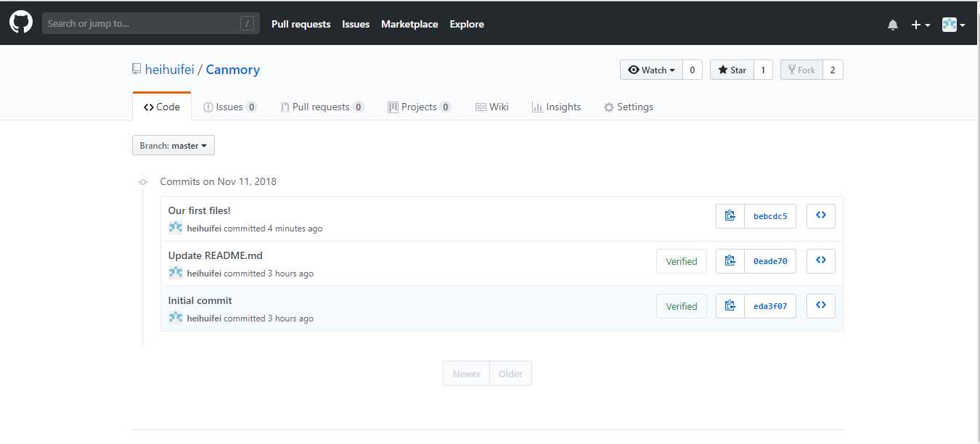Open heihuifei author on 'Initial commit'
Image resolution: width=980 pixels, height=444 pixels.
pyautogui.click(x=204, y=318)
